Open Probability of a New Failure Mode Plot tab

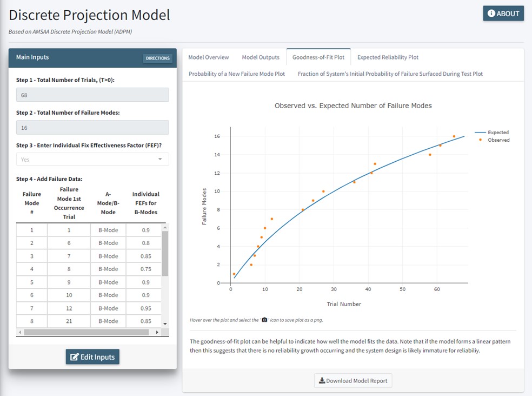[x=237, y=74]
